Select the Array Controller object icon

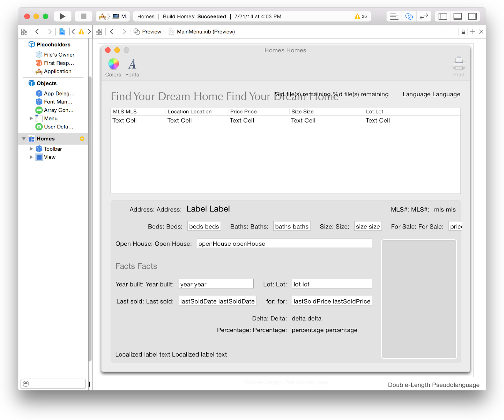click(39, 110)
